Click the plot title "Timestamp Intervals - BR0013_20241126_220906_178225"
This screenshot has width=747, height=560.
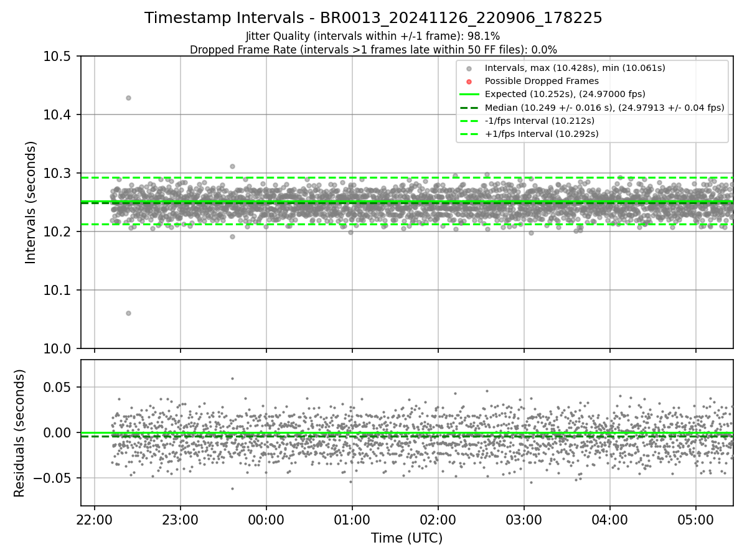pyautogui.click(x=374, y=18)
